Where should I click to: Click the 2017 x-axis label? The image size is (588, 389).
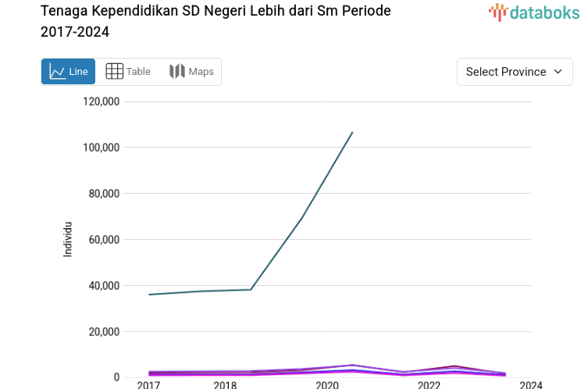[x=148, y=384]
